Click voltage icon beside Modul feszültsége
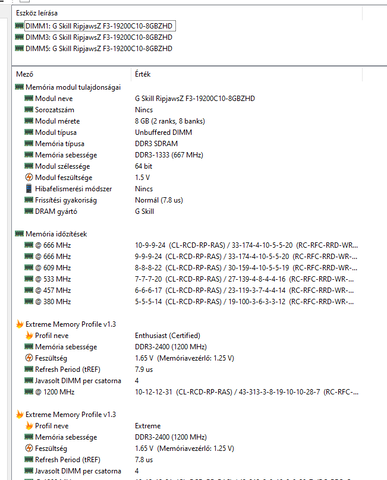Viewport: 387px width, 480px height. [x=29, y=177]
